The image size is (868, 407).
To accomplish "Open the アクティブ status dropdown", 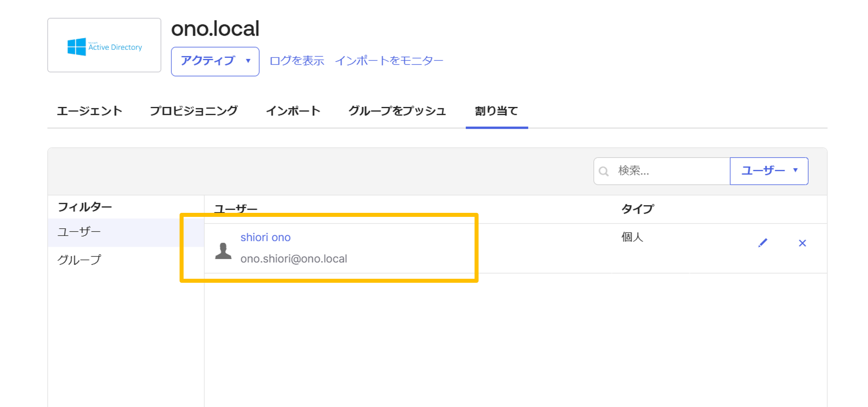I will 215,61.
